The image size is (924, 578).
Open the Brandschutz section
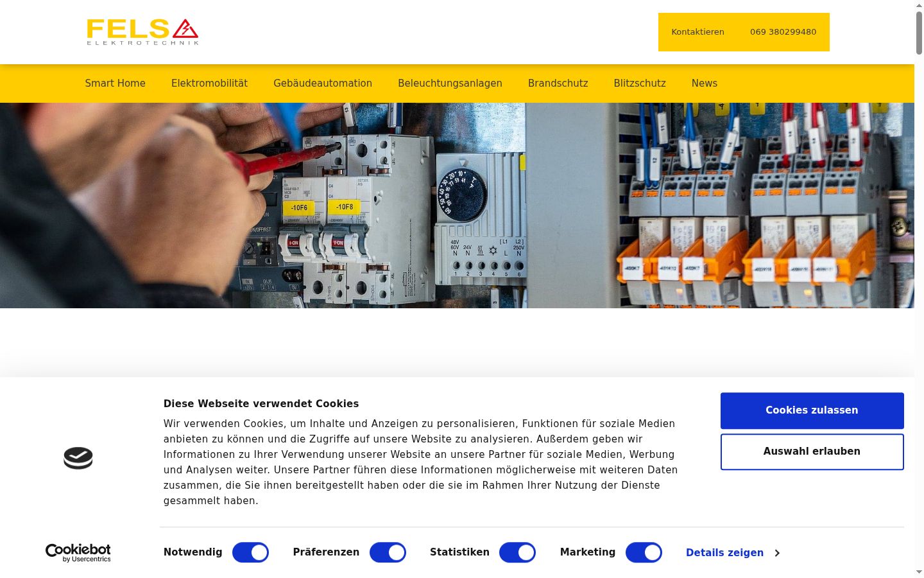(558, 83)
